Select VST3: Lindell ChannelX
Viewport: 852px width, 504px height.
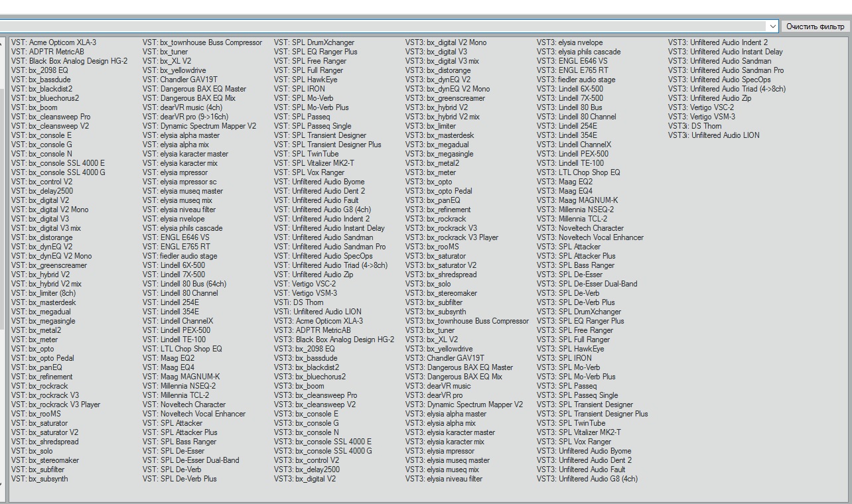click(x=574, y=145)
